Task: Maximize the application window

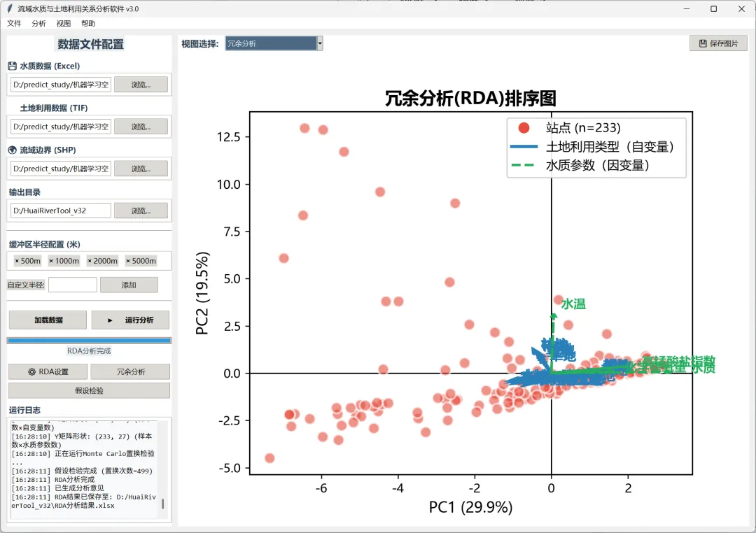Action: click(713, 8)
